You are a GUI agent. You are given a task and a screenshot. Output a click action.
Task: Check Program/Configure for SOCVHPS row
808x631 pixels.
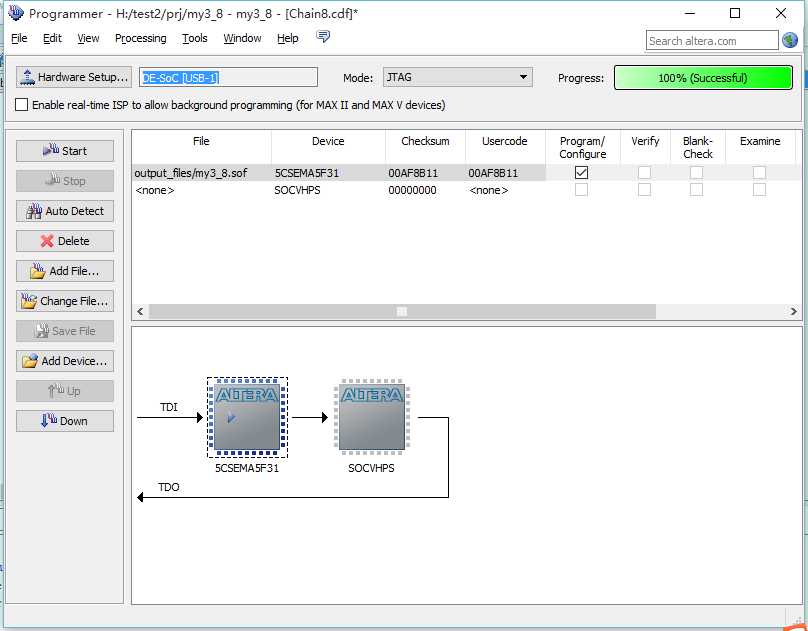coord(581,190)
